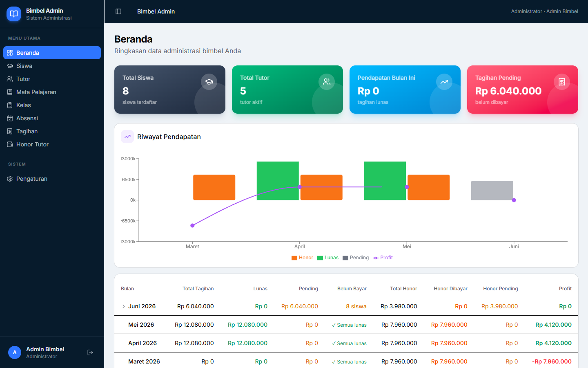Toggle the Pending series in chart legend
Image resolution: width=588 pixels, height=368 pixels.
point(356,258)
